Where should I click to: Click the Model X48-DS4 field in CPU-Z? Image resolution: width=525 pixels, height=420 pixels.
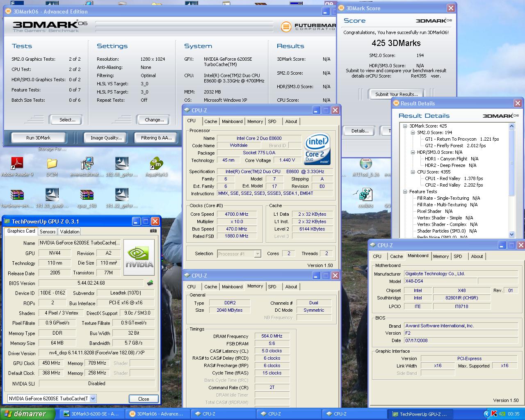[440, 281]
